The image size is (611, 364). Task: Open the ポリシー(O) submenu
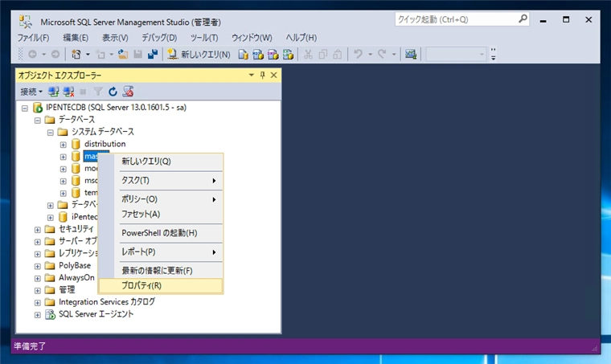tap(161, 199)
